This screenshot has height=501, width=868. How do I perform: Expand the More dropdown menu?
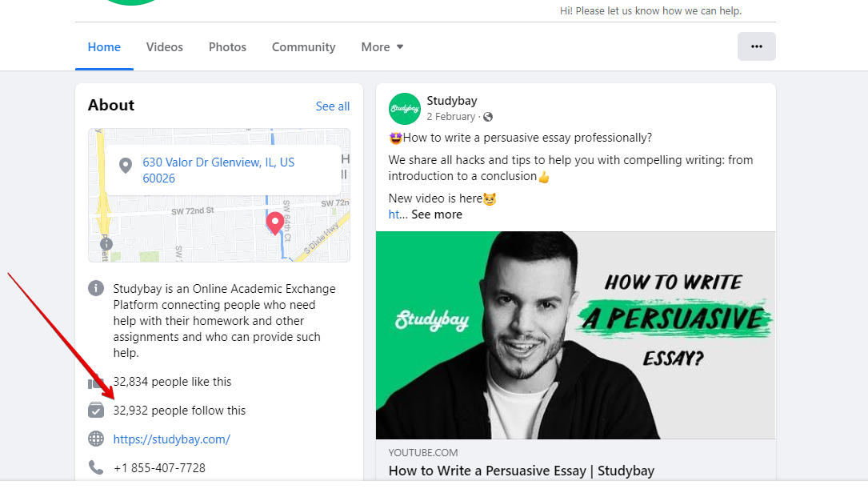pyautogui.click(x=382, y=47)
